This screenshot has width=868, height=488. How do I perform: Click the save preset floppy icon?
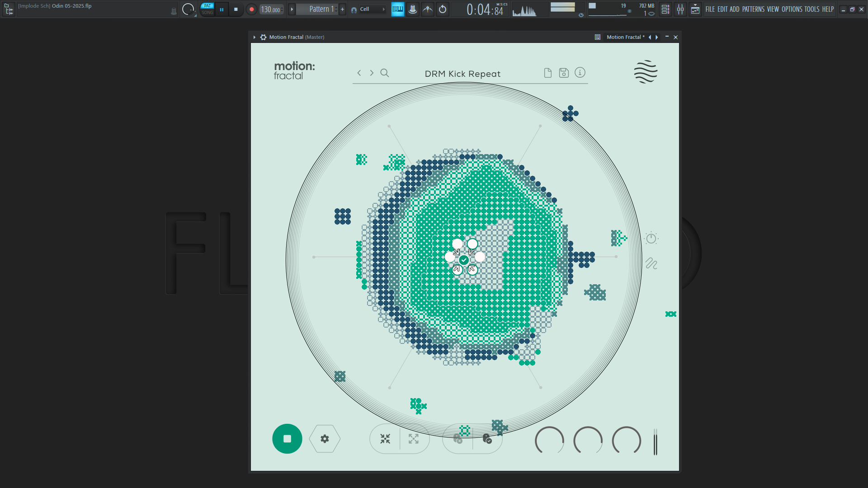(564, 73)
